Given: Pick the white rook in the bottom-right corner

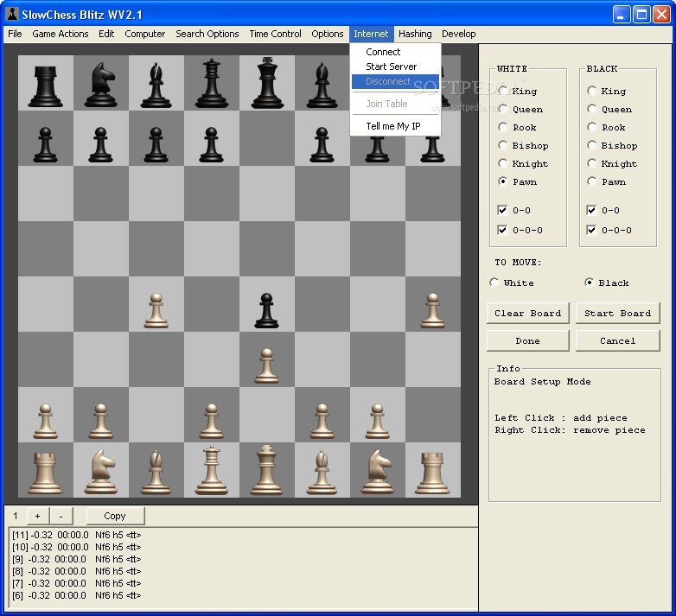Looking at the screenshot, I should point(432,473).
